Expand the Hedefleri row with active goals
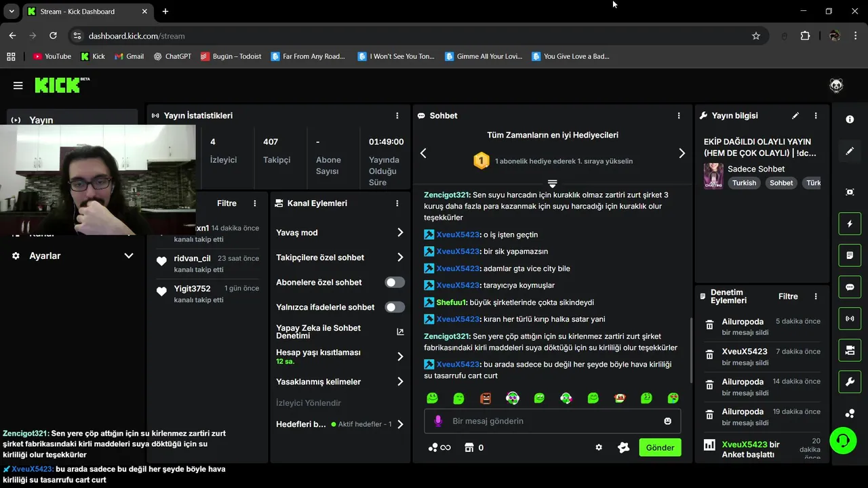Image resolution: width=868 pixels, height=488 pixels. 340,424
